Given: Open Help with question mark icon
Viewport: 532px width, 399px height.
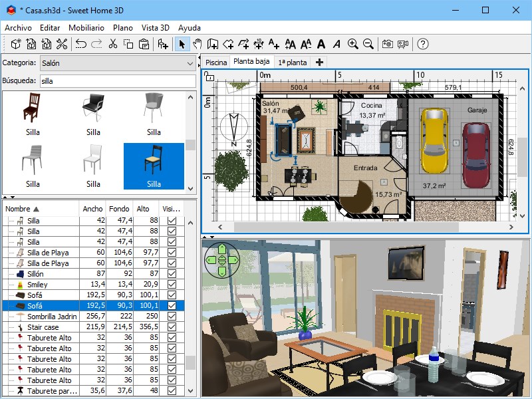Looking at the screenshot, I should (x=423, y=44).
